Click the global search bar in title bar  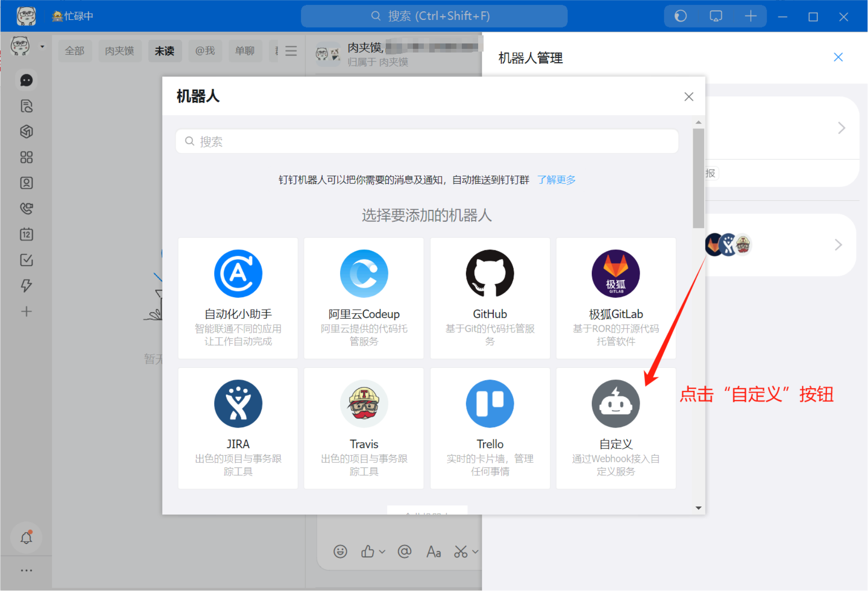point(434,16)
